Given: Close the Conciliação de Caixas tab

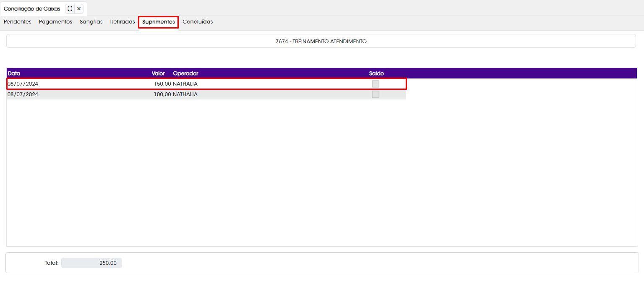Looking at the screenshot, I should click(x=79, y=9).
